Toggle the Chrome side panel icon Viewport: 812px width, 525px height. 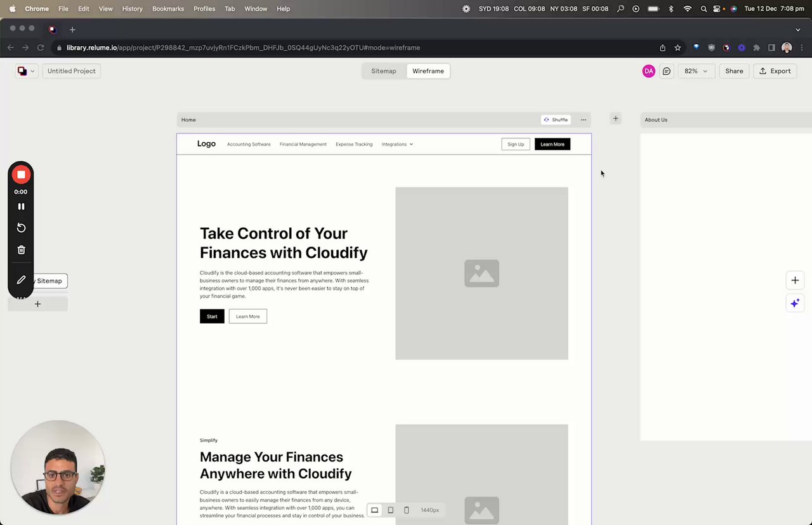[x=771, y=48]
